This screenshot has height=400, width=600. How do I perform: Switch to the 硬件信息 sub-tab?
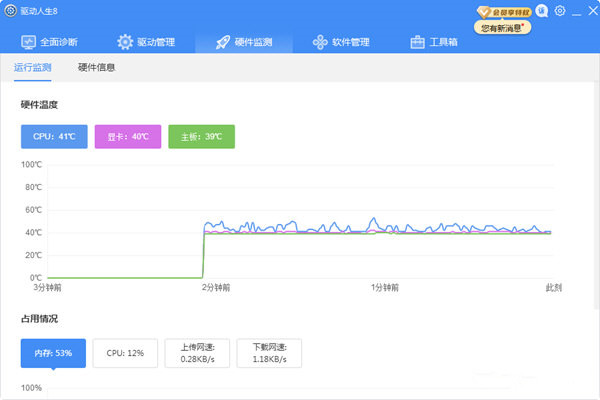point(97,67)
